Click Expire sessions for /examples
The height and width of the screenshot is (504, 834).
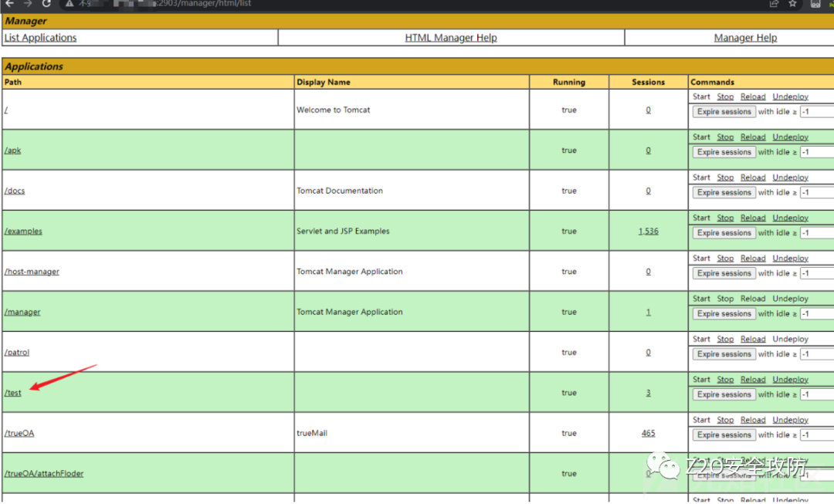724,233
